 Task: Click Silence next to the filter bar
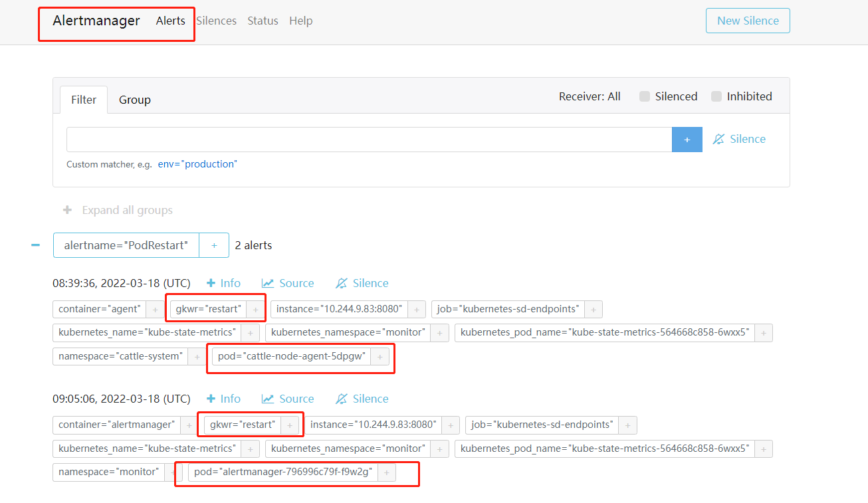coord(739,139)
